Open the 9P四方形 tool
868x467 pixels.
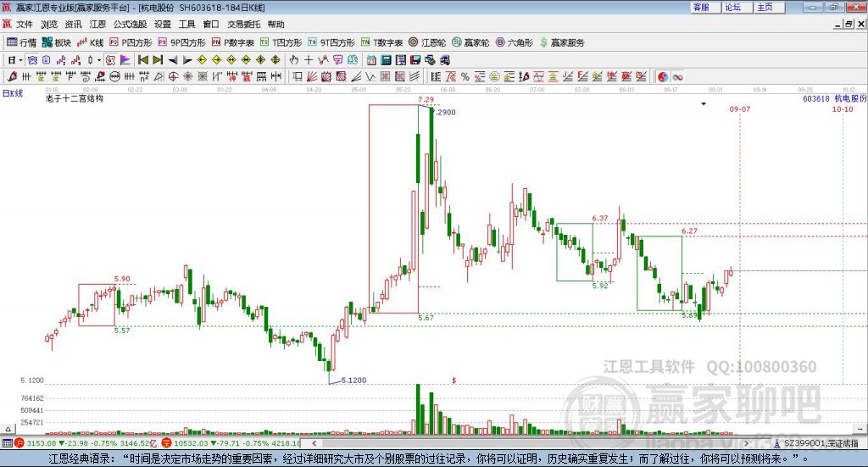coord(181,42)
